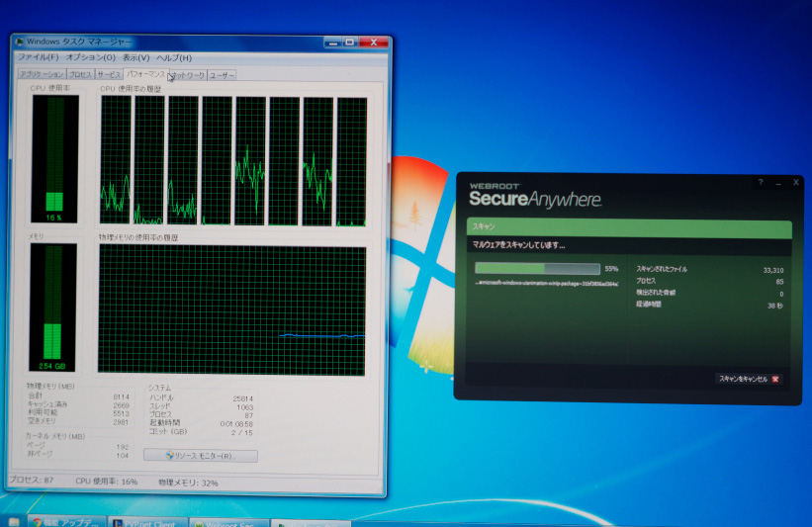Image resolution: width=812 pixels, height=527 pixels.
Task: Switch to the プロセス tab
Action: click(80, 74)
